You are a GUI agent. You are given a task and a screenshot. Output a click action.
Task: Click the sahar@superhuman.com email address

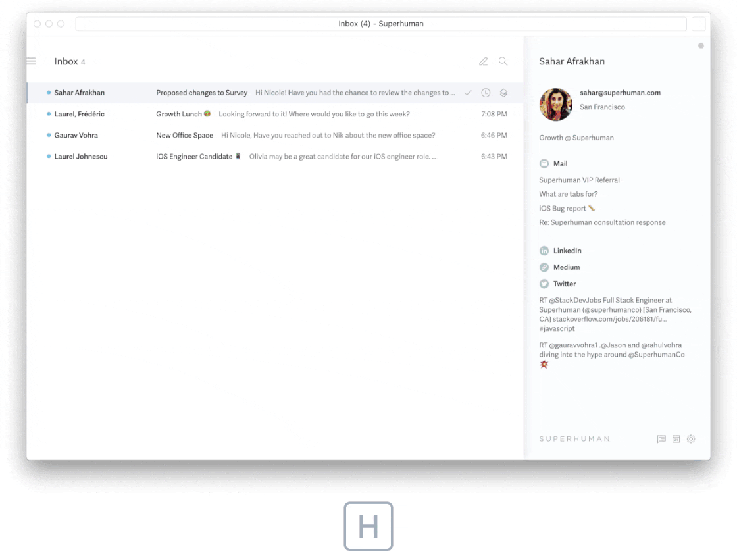tap(620, 93)
